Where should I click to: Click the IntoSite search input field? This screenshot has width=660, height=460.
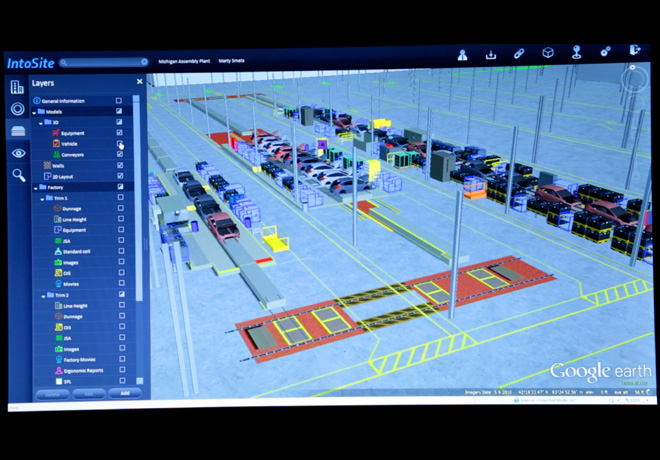click(104, 62)
